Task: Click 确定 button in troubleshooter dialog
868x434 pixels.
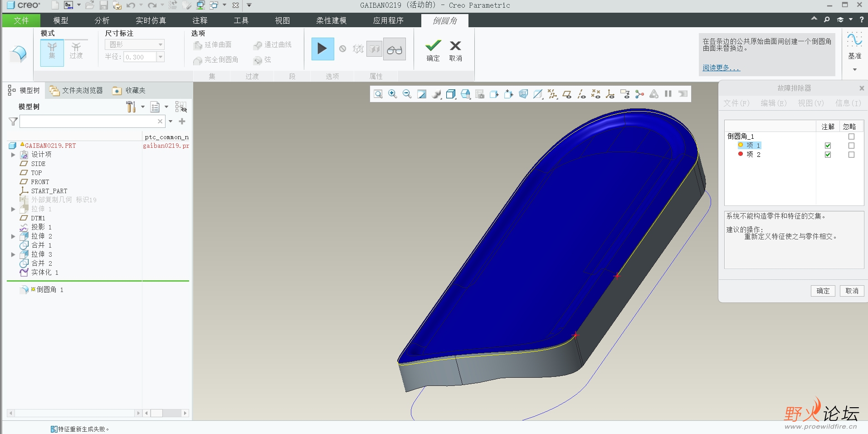Action: pyautogui.click(x=823, y=291)
